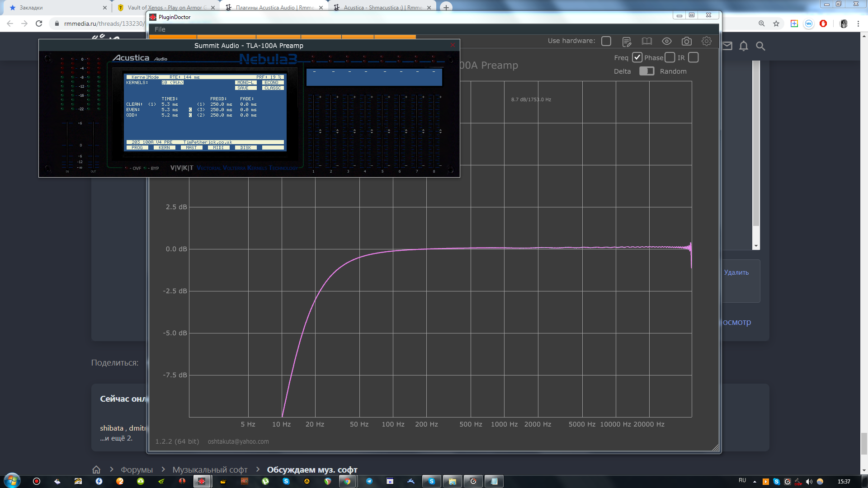
Task: Open Telegram in taskbar
Action: coord(369,481)
